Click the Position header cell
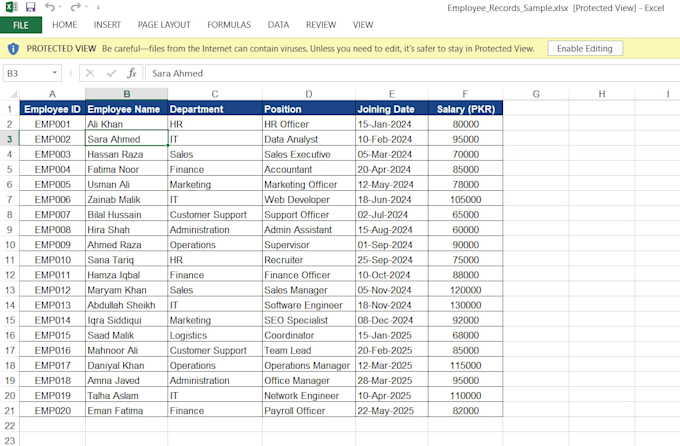Screen dimensions: 680x446 click(309, 109)
